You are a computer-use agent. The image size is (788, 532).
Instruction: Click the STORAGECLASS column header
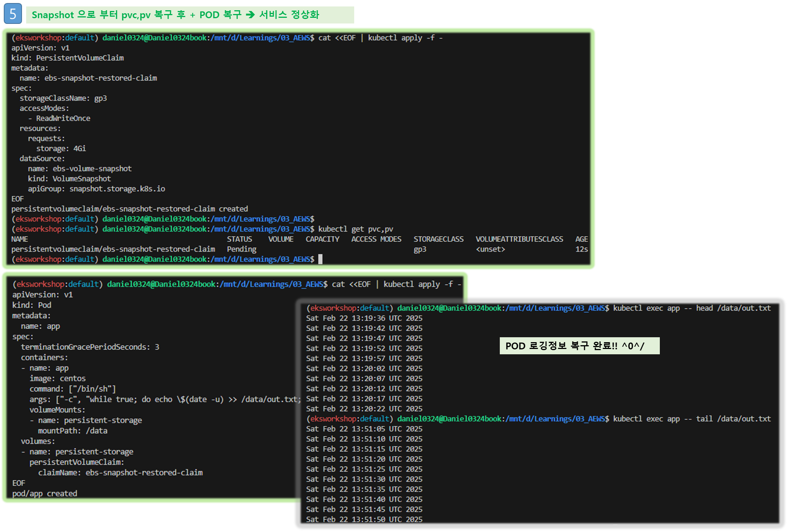(438, 239)
